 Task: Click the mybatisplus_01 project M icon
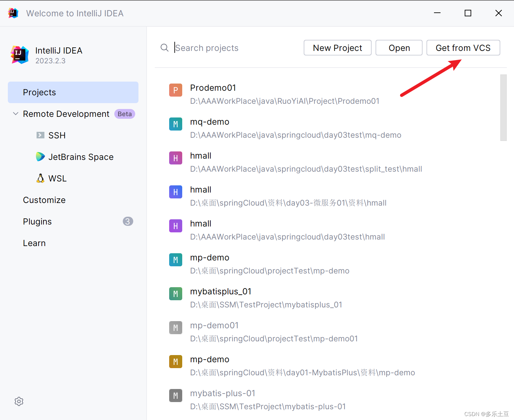pos(176,294)
